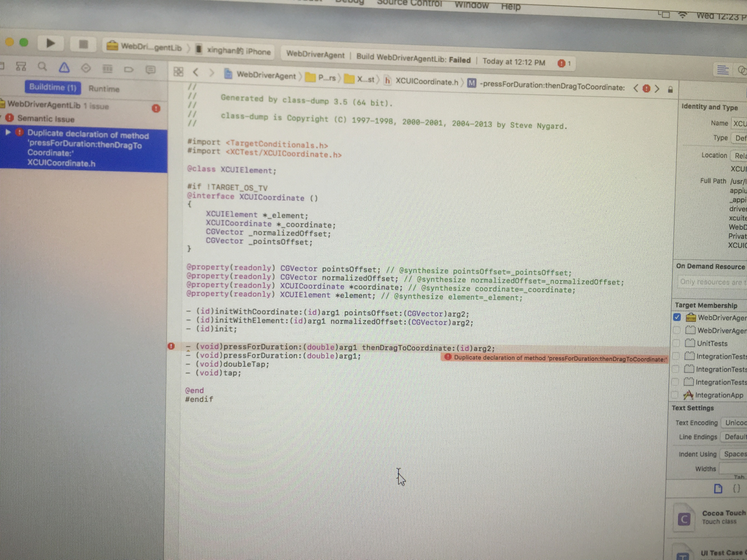This screenshot has height=560, width=747.
Task: Open the Window menu
Action: click(472, 5)
